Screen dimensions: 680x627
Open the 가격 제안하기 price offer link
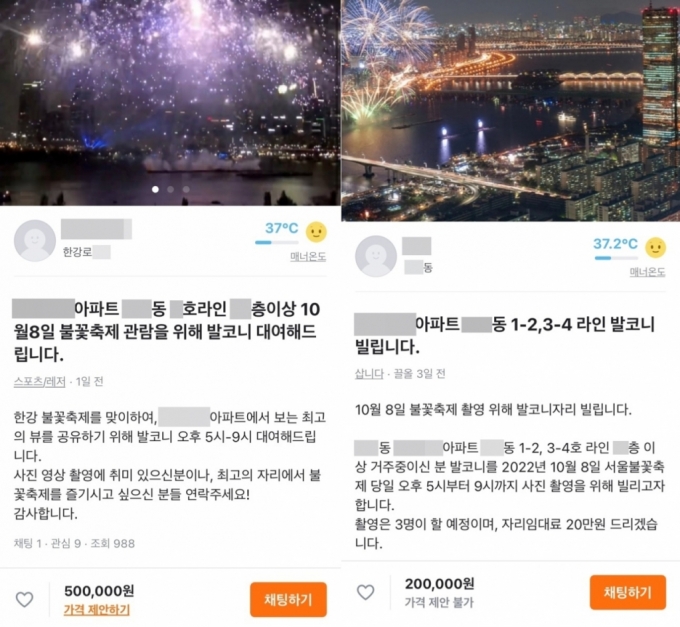[x=97, y=610]
